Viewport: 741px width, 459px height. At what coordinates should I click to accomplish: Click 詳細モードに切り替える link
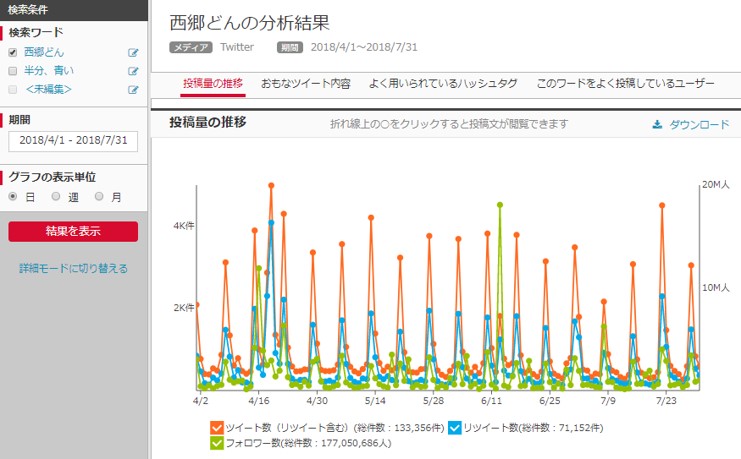tap(73, 268)
